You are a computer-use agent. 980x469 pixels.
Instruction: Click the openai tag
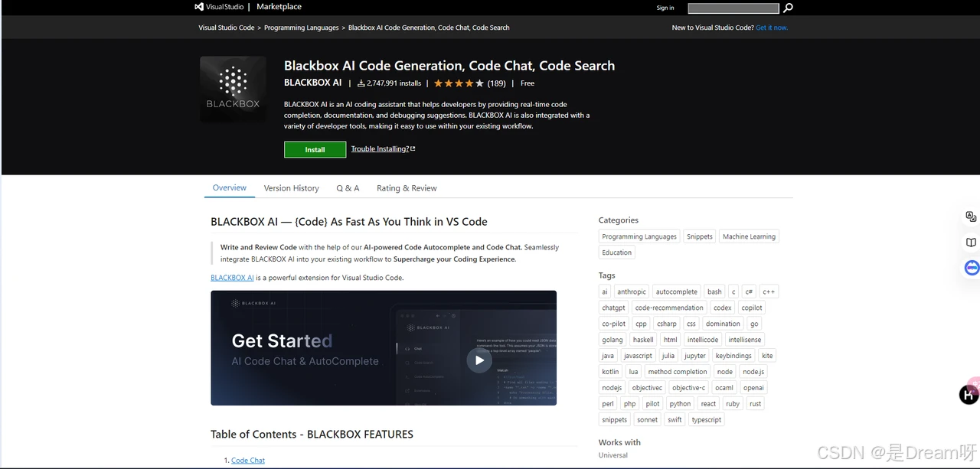pos(753,388)
